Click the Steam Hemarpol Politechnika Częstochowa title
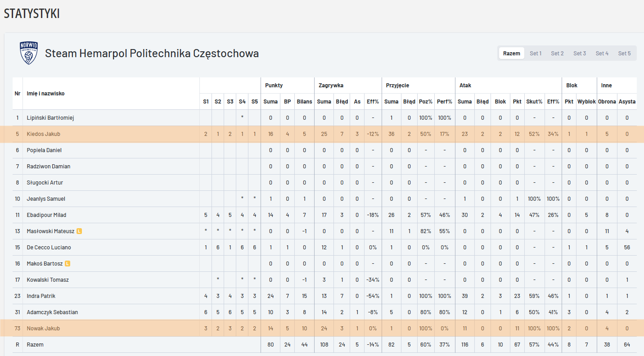Image resolution: width=644 pixels, height=356 pixels. (x=152, y=54)
